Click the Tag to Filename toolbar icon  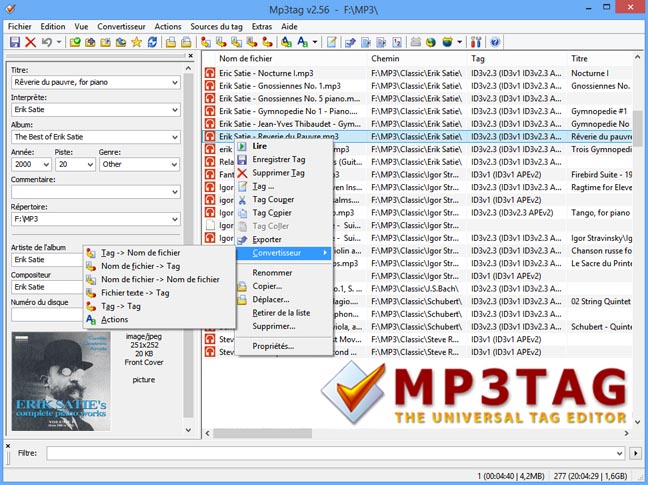pos(206,42)
